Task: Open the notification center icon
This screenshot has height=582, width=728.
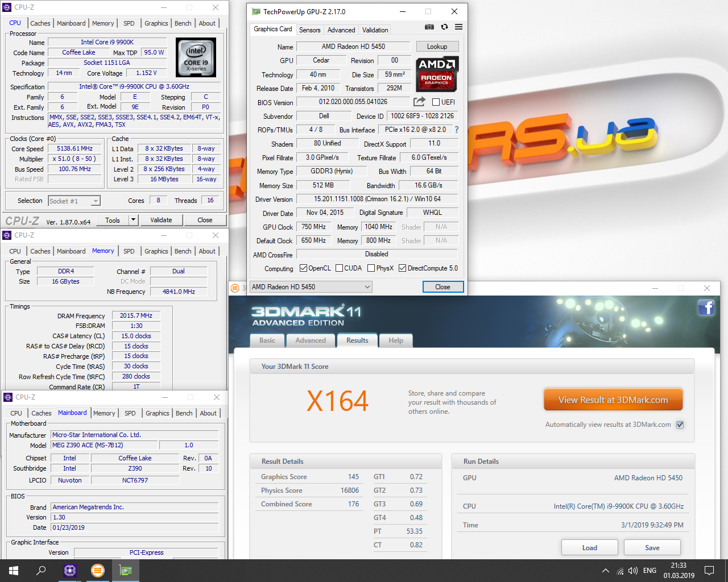Action: coord(709,571)
